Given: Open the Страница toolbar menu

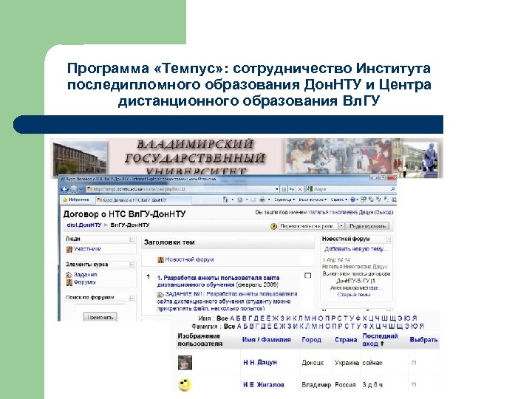Looking at the screenshot, I should point(284,199).
